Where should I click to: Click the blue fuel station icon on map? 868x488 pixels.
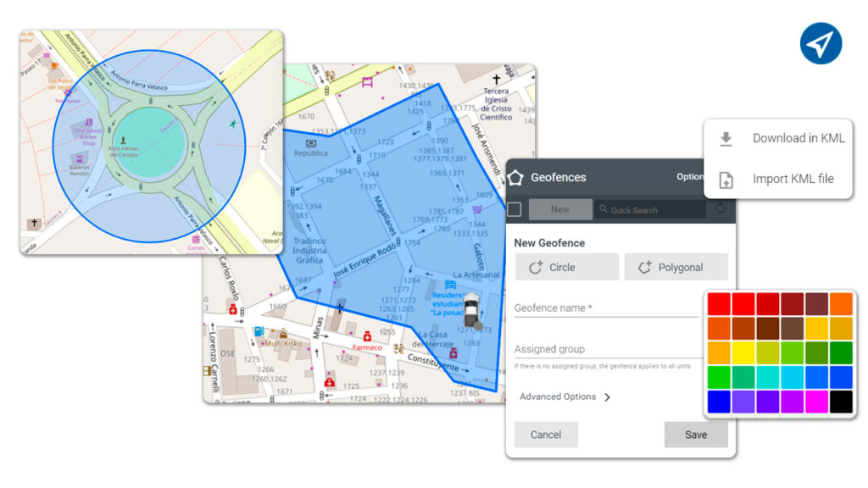[x=259, y=331]
